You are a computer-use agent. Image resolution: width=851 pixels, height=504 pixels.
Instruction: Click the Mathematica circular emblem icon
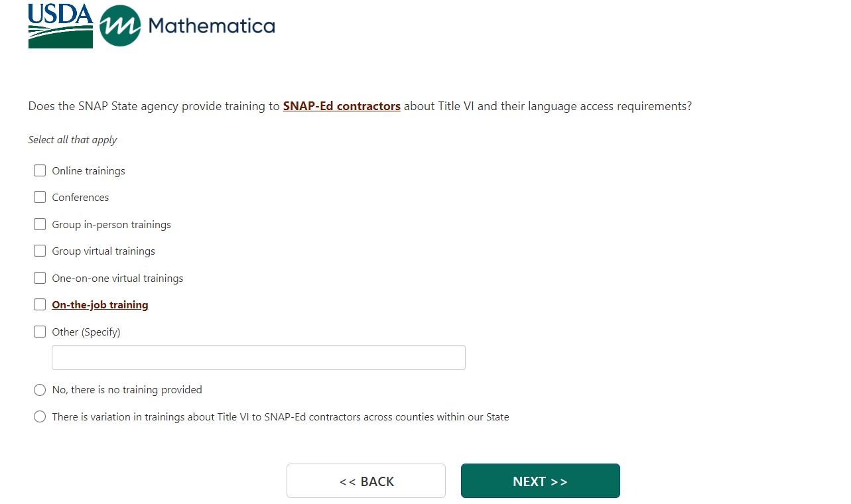(x=120, y=26)
